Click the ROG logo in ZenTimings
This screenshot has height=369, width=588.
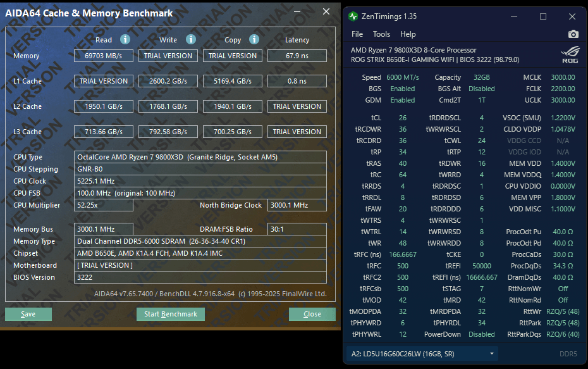pos(570,55)
